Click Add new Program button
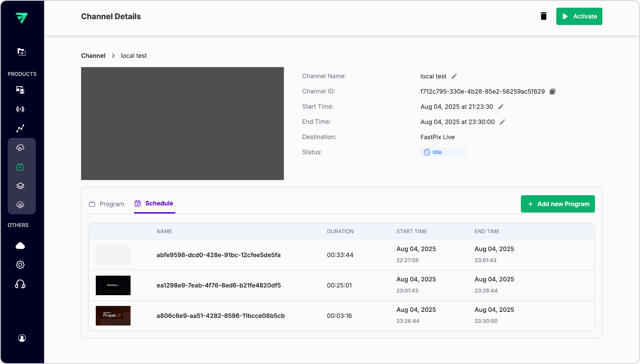640x364 pixels. [x=558, y=204]
